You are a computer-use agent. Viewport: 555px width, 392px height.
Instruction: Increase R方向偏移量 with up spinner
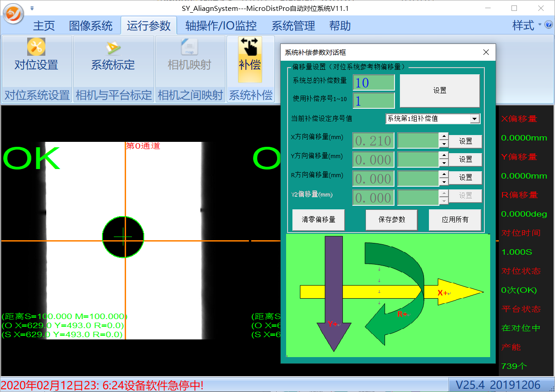tap(444, 174)
